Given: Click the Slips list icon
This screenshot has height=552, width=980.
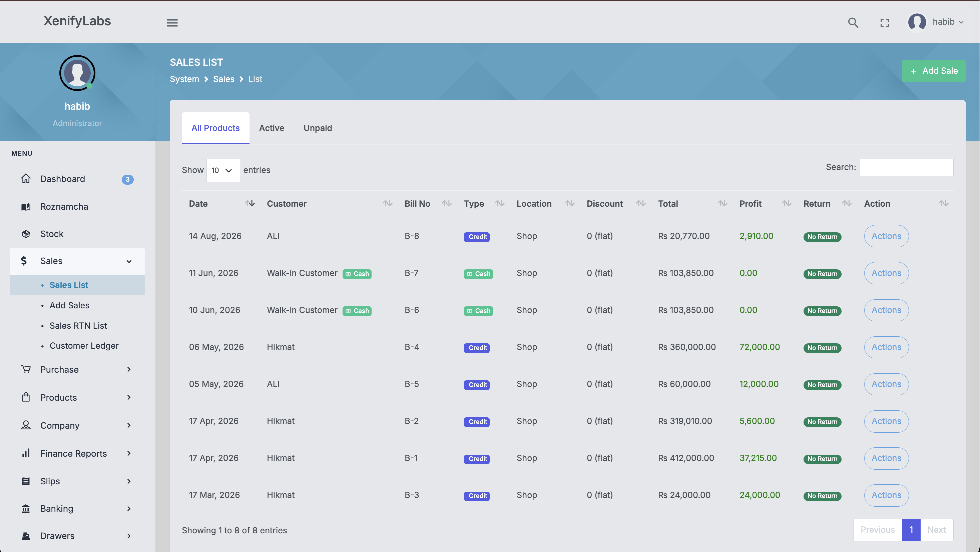Looking at the screenshot, I should pyautogui.click(x=25, y=481).
